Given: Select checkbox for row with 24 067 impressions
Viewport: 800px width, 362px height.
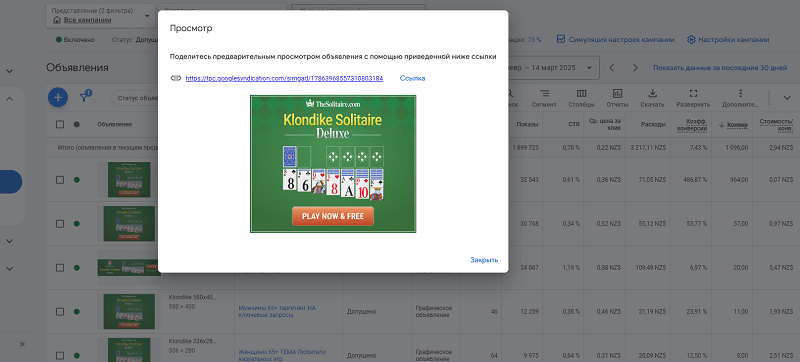Looking at the screenshot, I should [60, 268].
